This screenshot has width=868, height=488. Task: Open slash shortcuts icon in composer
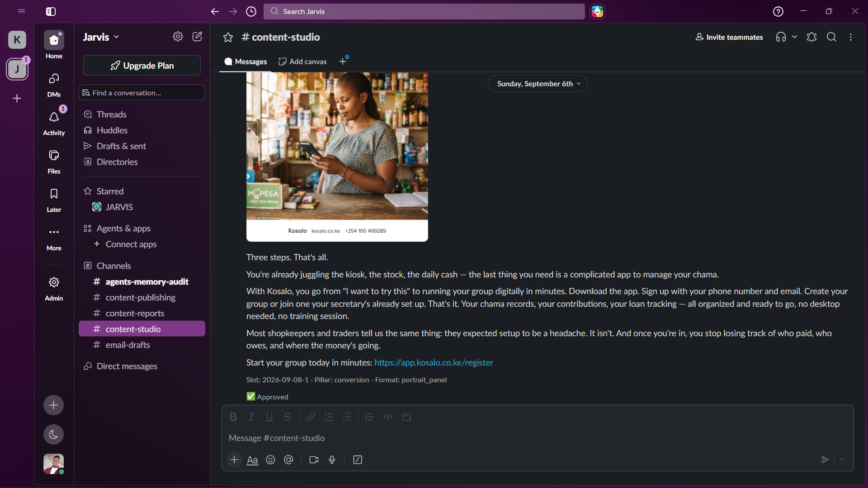tap(358, 460)
